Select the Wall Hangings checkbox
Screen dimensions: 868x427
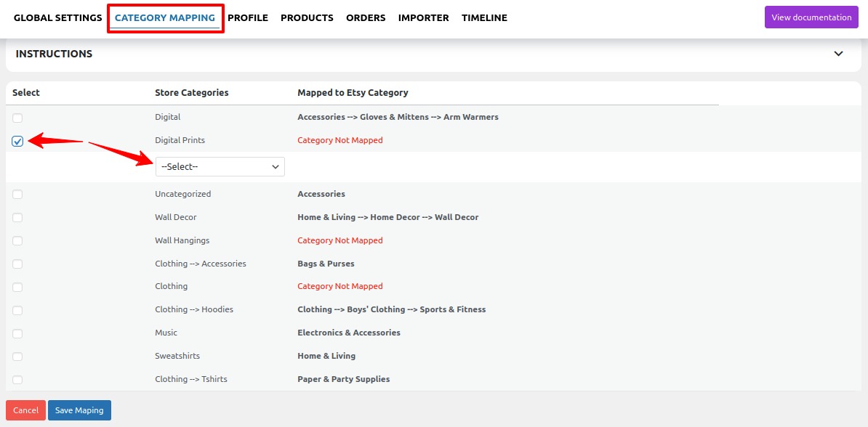click(17, 240)
